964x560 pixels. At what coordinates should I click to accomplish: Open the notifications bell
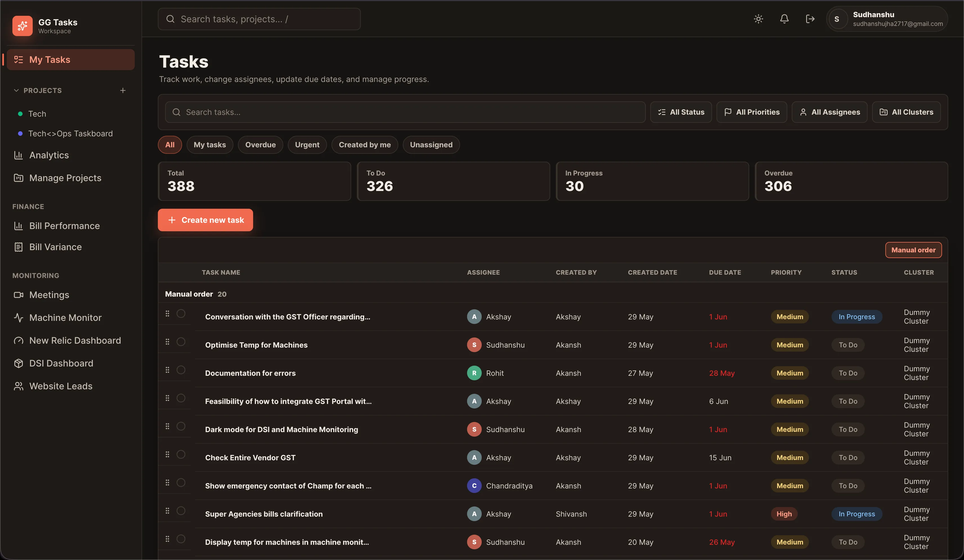pos(784,19)
